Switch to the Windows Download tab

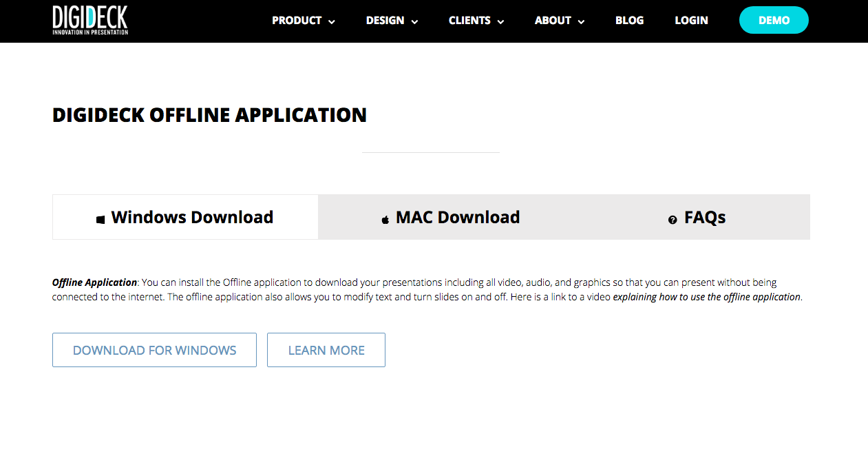tap(192, 217)
